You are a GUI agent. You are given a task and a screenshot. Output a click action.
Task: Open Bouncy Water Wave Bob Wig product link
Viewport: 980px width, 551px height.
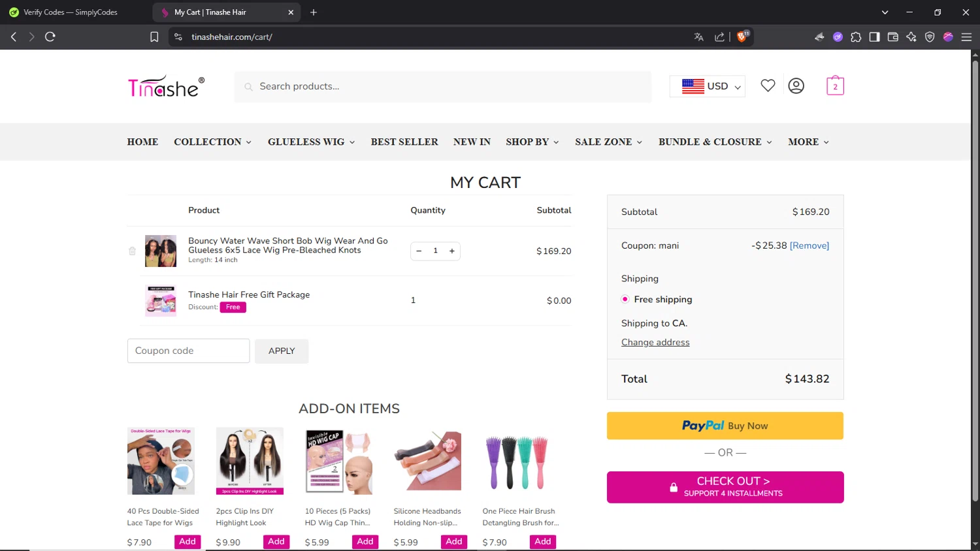(288, 245)
